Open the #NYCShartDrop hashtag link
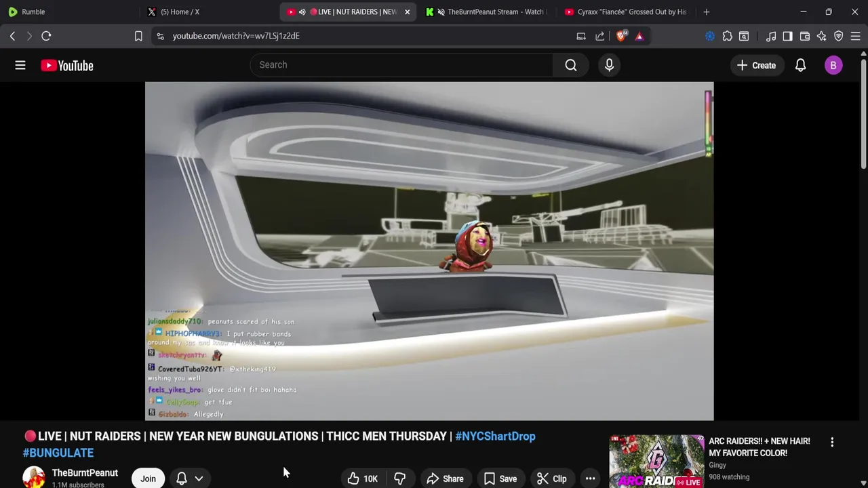This screenshot has height=488, width=868. coord(495,436)
